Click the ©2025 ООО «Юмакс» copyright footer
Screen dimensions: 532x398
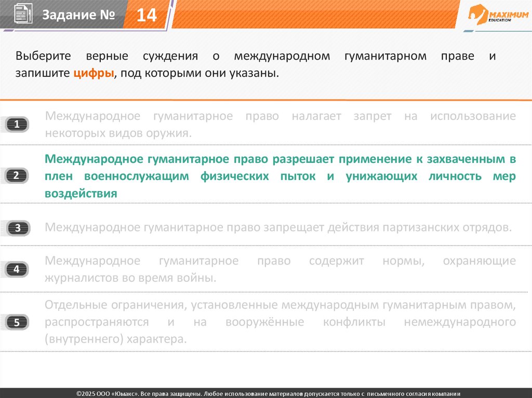(x=268, y=394)
